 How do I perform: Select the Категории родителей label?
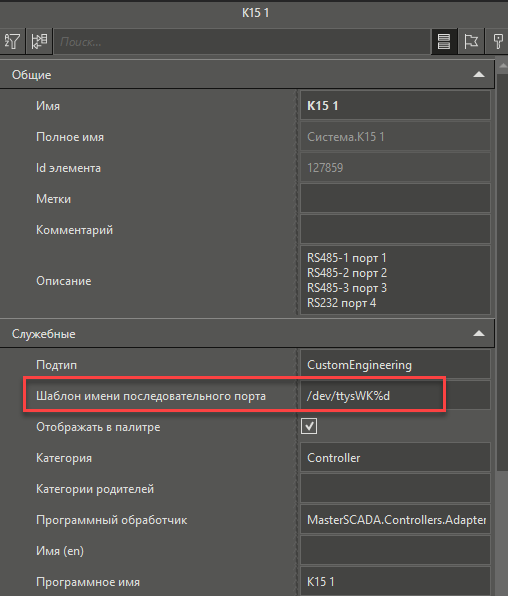point(95,489)
